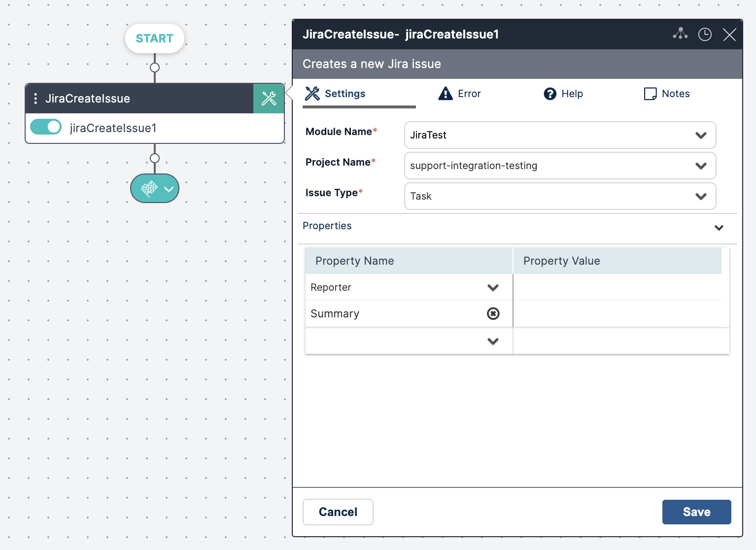Click the Save button
The width and height of the screenshot is (756, 550).
pyautogui.click(x=696, y=512)
